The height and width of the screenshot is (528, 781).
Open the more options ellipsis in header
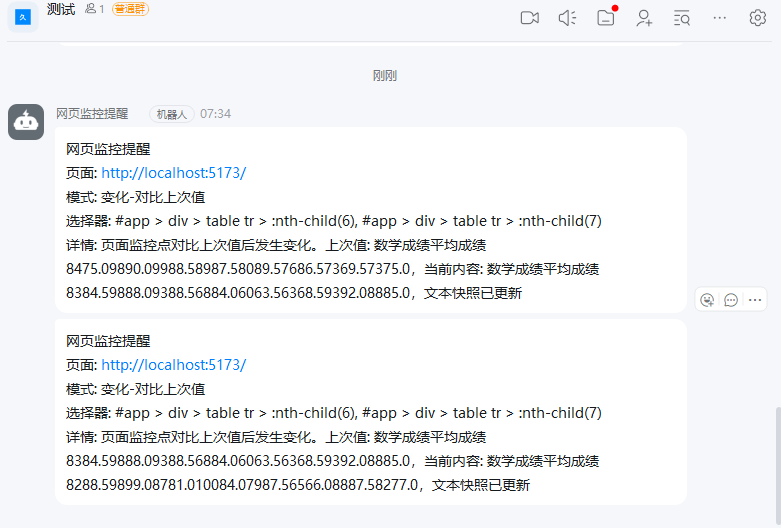click(x=720, y=18)
